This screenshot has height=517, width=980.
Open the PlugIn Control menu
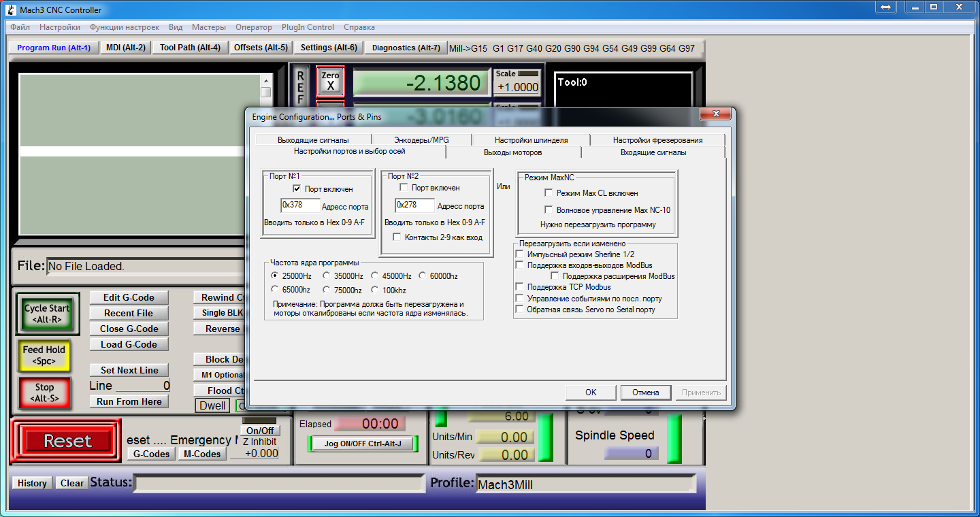point(308,27)
